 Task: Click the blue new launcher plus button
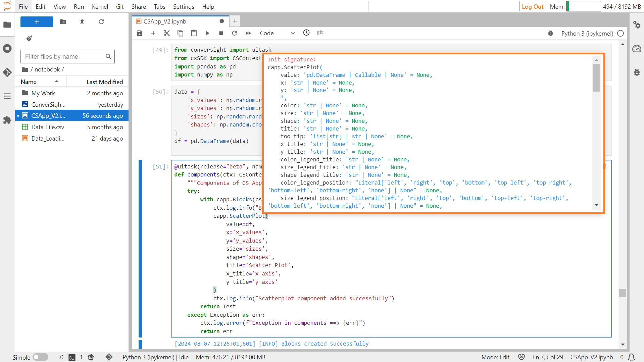[x=37, y=22]
